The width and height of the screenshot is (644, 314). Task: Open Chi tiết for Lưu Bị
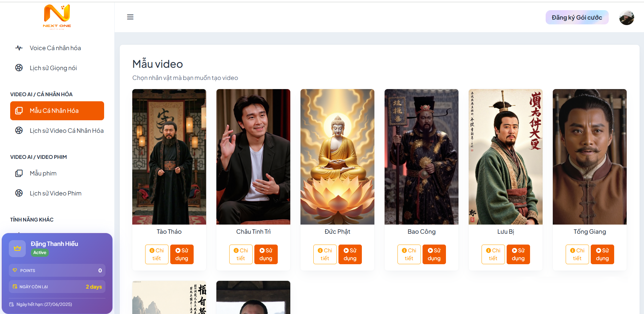point(493,254)
